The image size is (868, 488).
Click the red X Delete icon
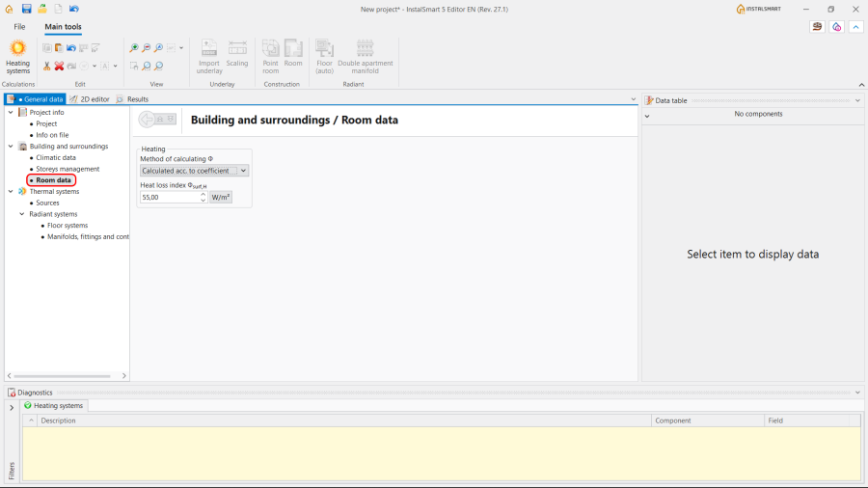click(x=59, y=66)
